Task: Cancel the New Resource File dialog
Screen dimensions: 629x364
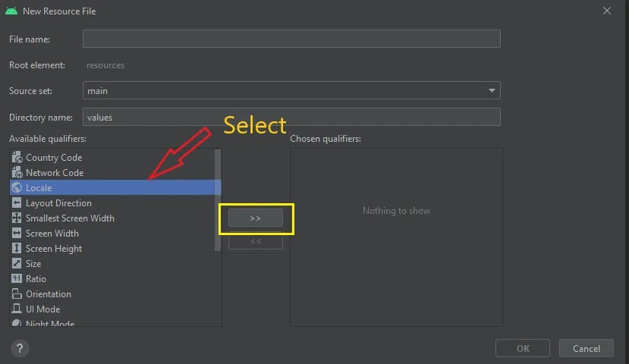Action: tap(586, 348)
